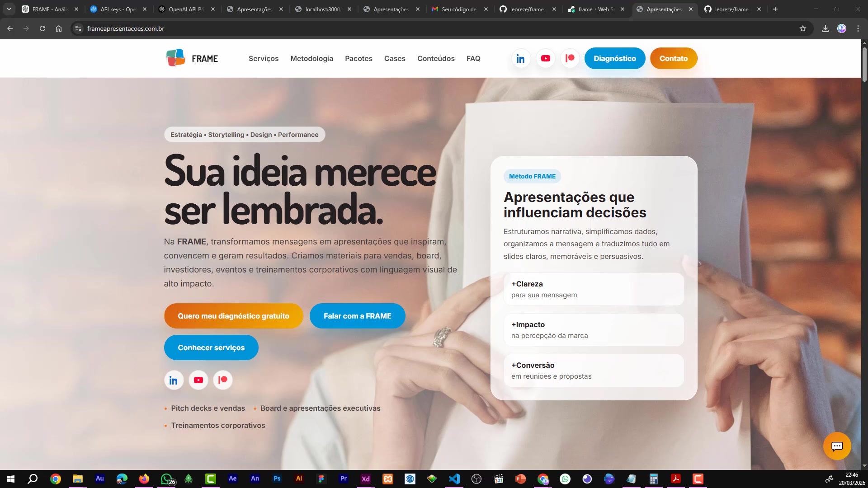Open Patreon icon in the site header
This screenshot has height=488, width=868.
[570, 59]
